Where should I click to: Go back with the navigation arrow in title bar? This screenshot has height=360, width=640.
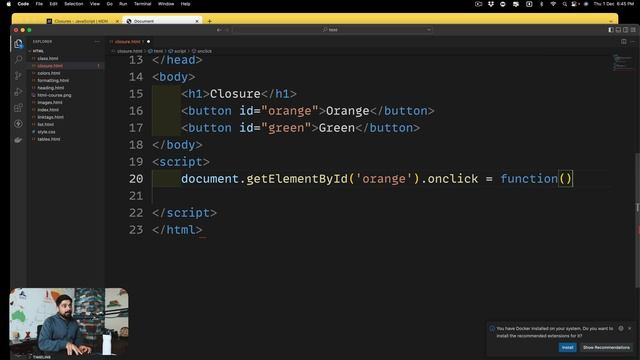tap(219, 30)
